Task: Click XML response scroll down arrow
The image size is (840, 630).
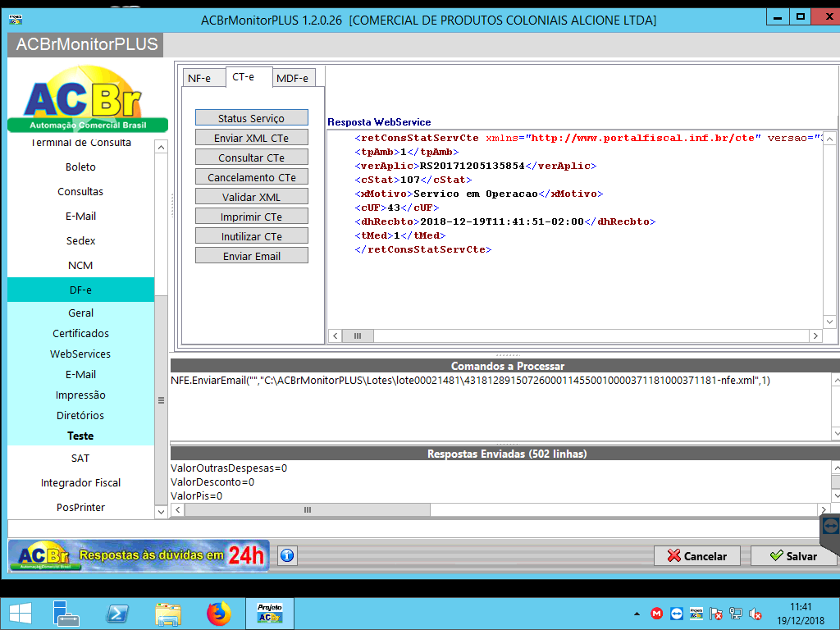Action: point(830,322)
